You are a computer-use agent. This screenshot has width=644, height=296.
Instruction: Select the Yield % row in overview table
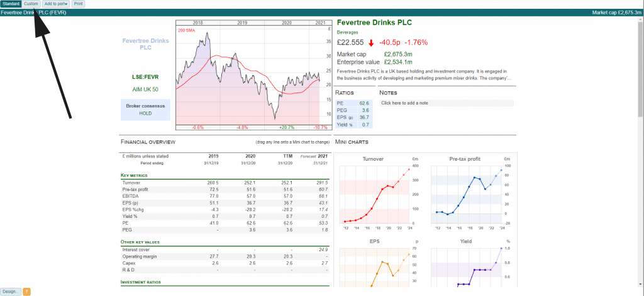tap(225, 216)
